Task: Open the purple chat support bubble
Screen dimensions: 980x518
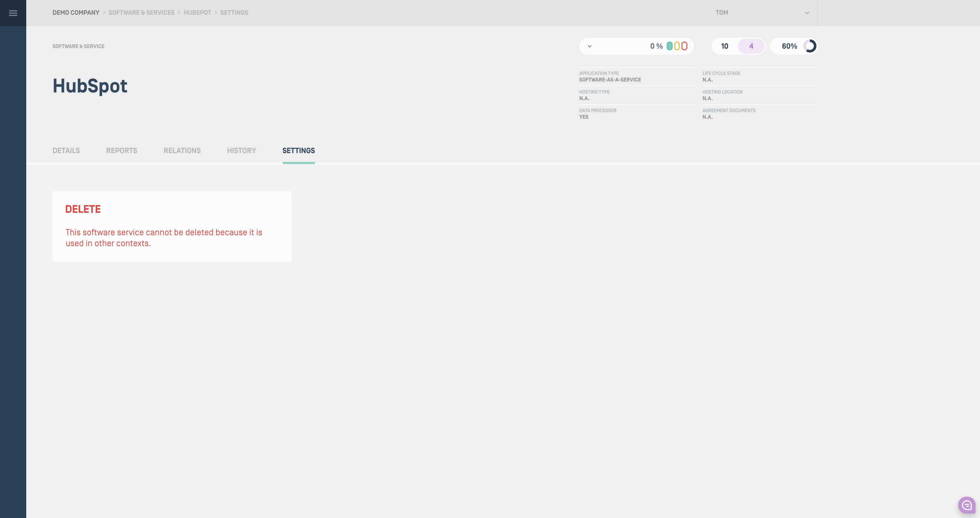Action: tap(966, 505)
